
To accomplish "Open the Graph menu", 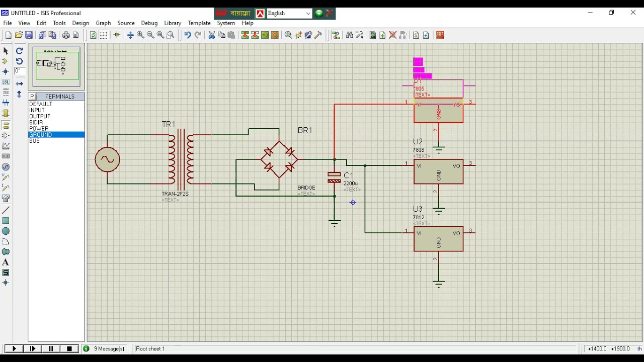I will tap(103, 23).
